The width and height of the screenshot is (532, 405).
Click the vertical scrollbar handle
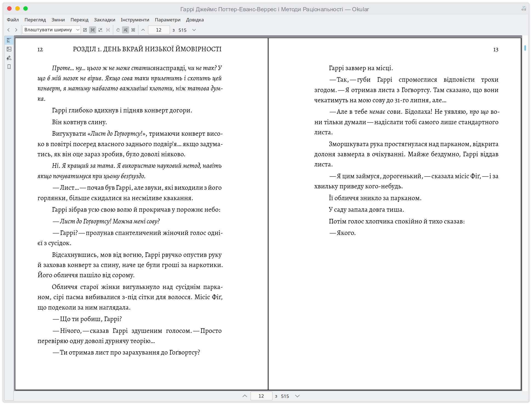(x=525, y=48)
